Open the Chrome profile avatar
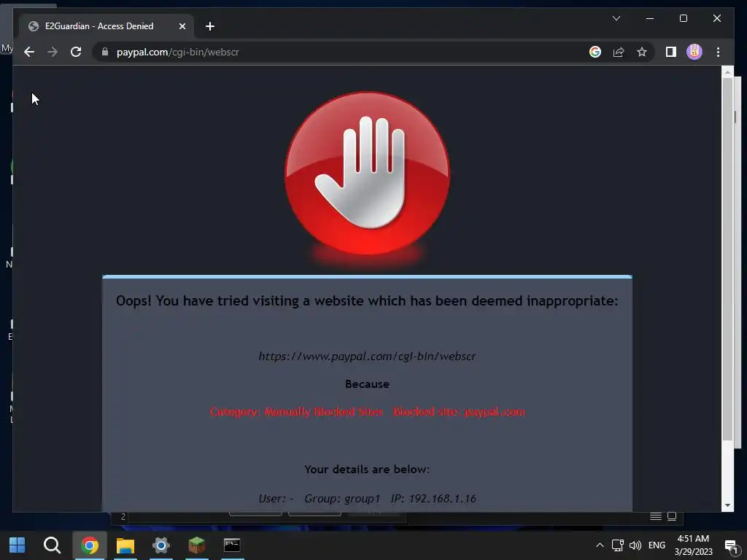This screenshot has width=747, height=560. point(694,52)
